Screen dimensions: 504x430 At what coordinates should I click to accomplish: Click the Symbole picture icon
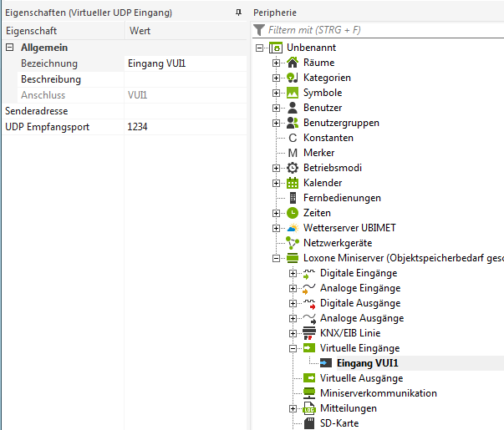pos(293,93)
